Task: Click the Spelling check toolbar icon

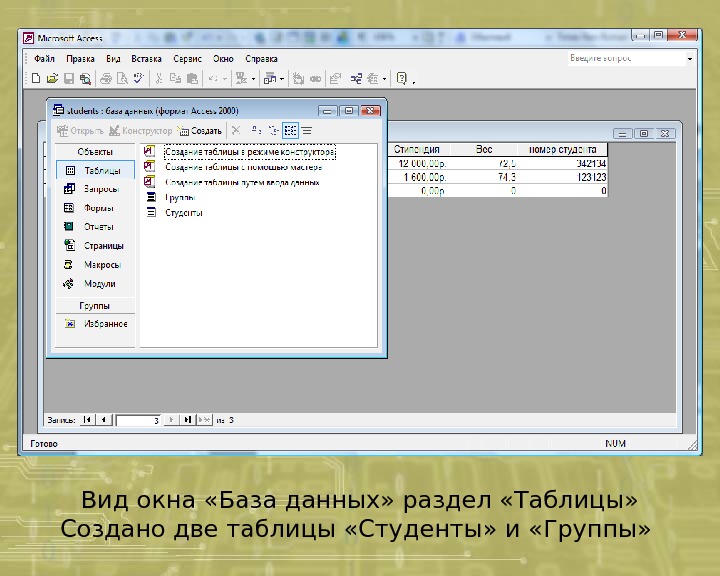Action: 138,79
